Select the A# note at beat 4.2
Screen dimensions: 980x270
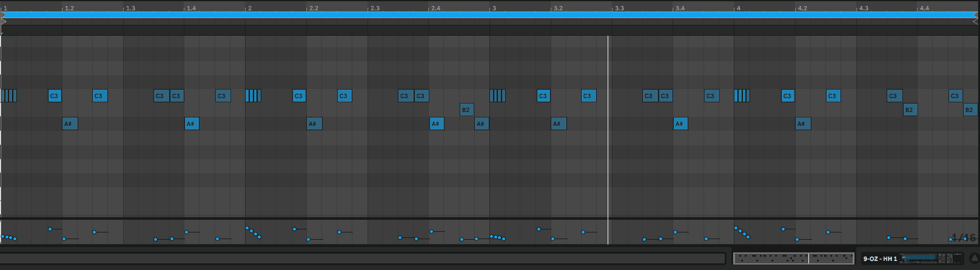click(x=803, y=123)
